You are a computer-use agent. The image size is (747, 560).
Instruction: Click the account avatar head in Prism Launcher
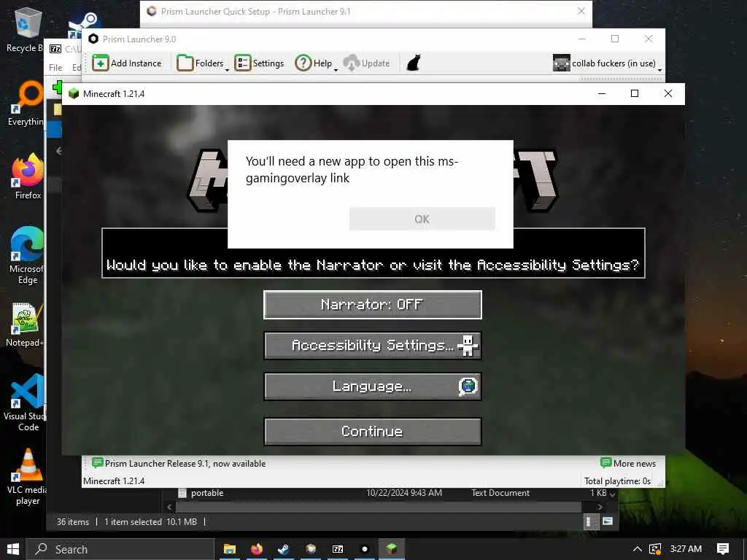[561, 63]
